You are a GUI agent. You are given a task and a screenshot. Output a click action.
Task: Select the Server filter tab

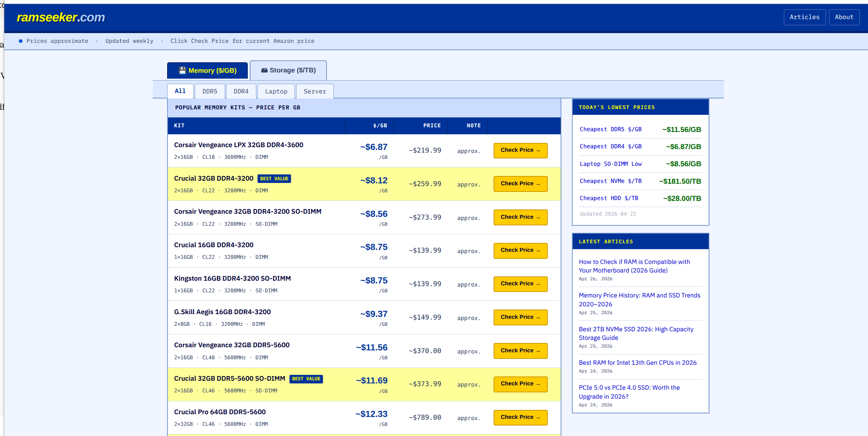[314, 91]
